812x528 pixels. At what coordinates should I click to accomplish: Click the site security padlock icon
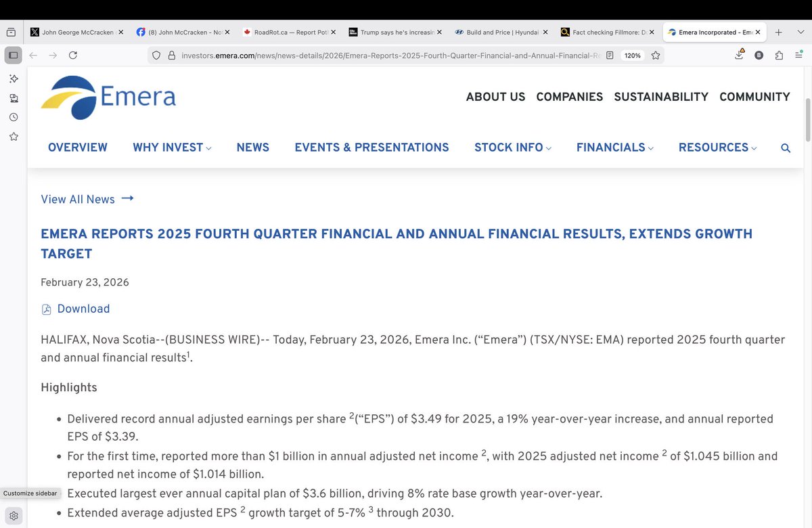(x=172, y=56)
